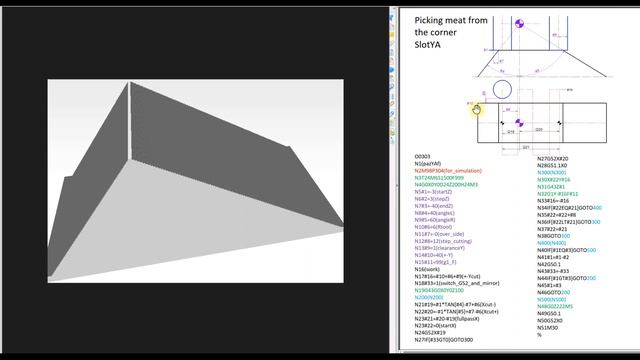
Task: Click the line ending with '(over_side)'
Action: tap(439, 234)
